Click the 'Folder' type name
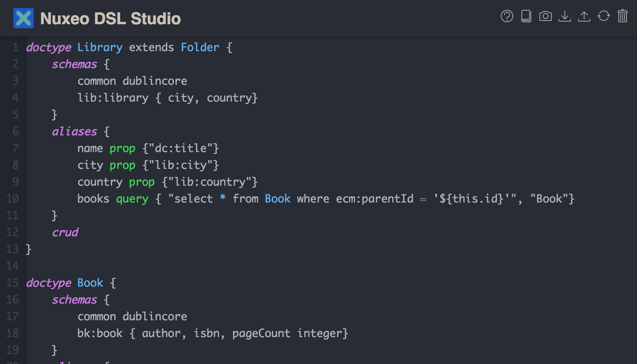Screen dimensions: 637x364 (x=200, y=47)
